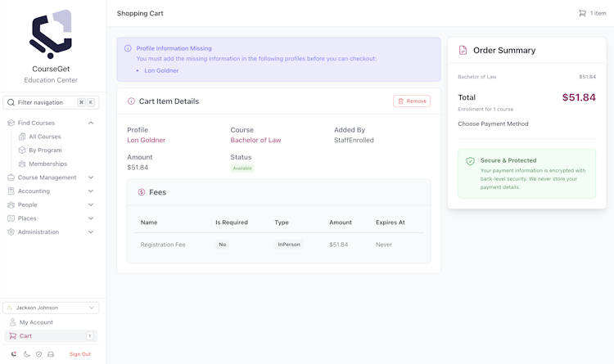This screenshot has height=364, width=614.
Task: Click the Places map icon
Action: point(11,218)
